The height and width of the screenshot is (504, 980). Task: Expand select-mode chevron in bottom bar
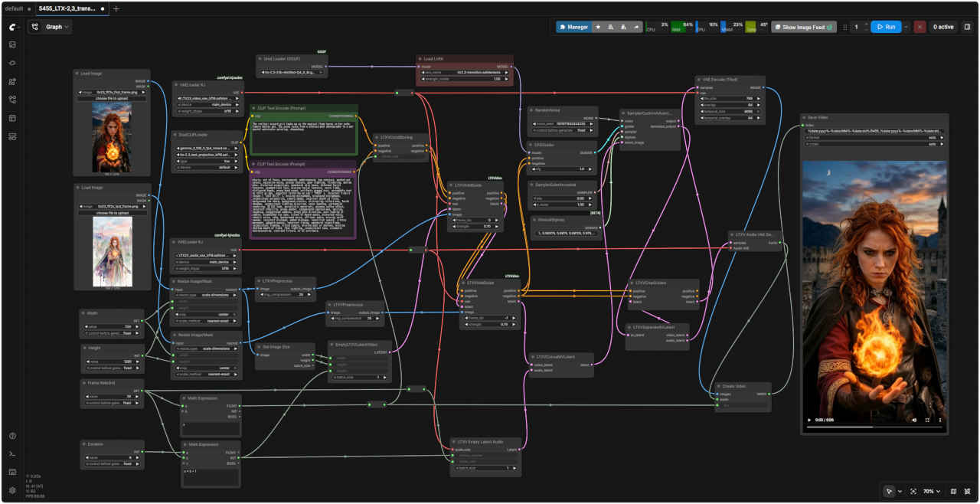900,491
